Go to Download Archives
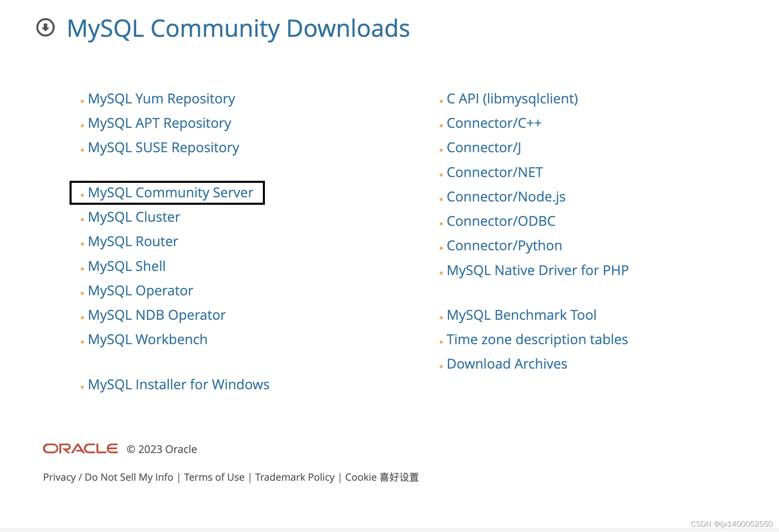This screenshot has height=532, width=779. [507, 364]
